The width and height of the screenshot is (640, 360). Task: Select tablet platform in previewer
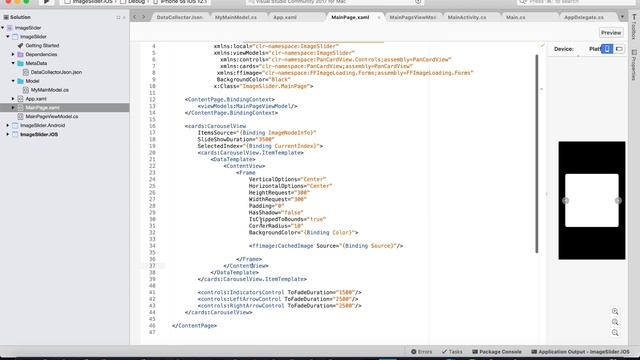click(619, 49)
